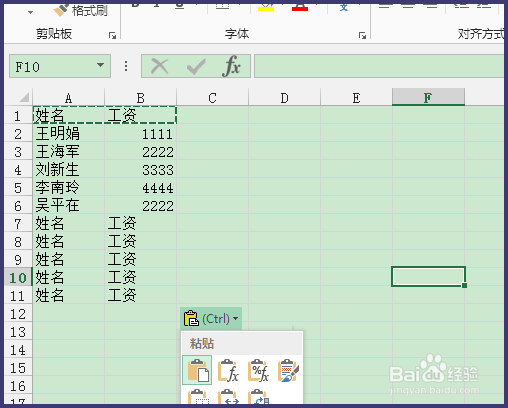This screenshot has height=408, width=508.
Task: Click 工资 cell in row 8
Action: click(x=141, y=241)
